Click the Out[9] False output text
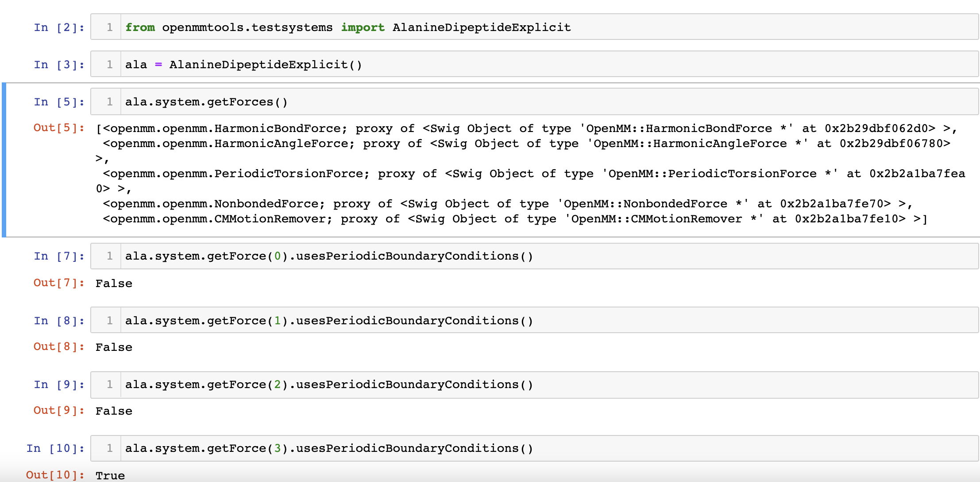The height and width of the screenshot is (482, 980). coord(113,411)
